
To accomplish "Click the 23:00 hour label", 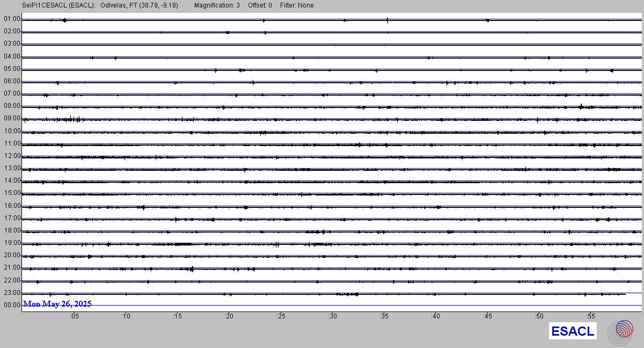I will [x=12, y=293].
